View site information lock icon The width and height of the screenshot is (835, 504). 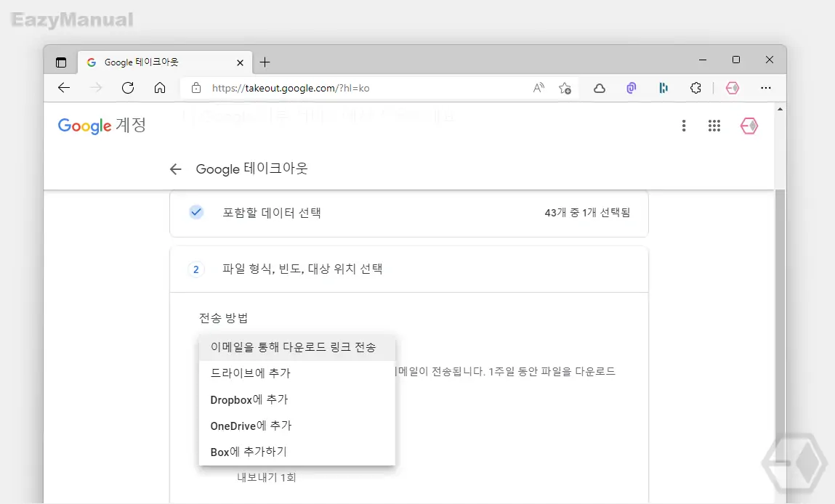[196, 88]
